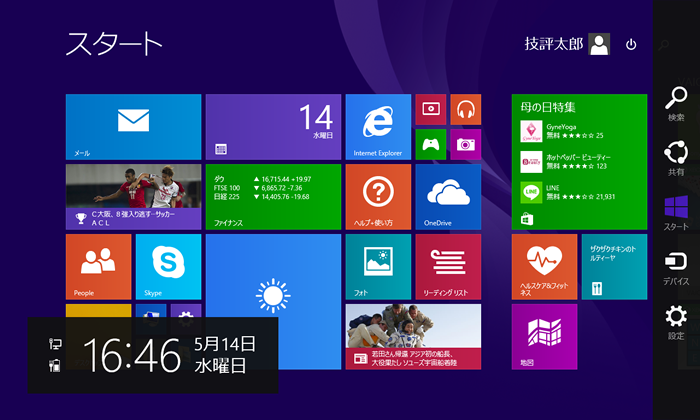
Task: Open the magenta Camera tile
Action: coord(466,144)
